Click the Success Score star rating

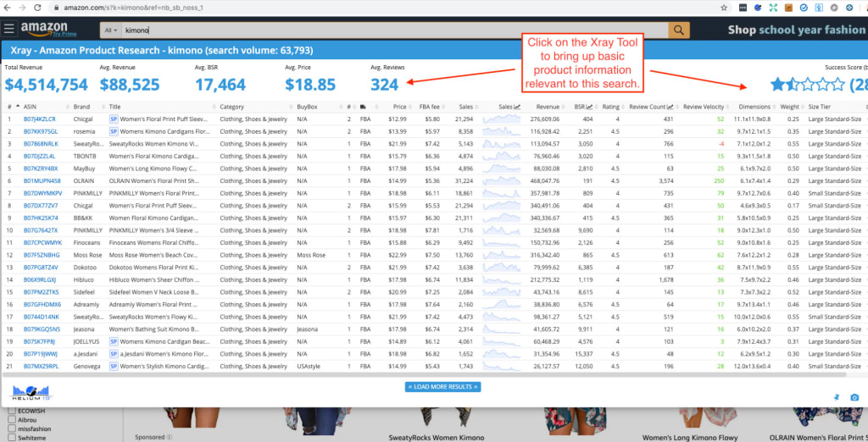[808, 85]
